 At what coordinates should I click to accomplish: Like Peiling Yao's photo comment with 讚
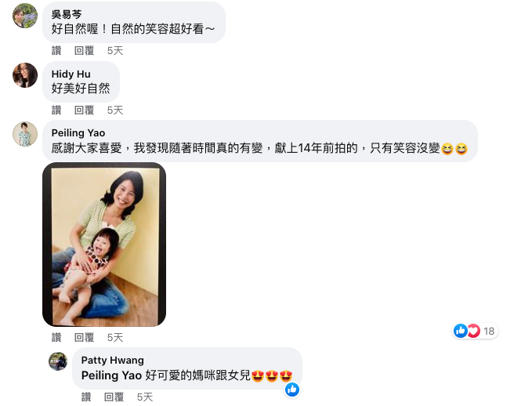pos(56,338)
